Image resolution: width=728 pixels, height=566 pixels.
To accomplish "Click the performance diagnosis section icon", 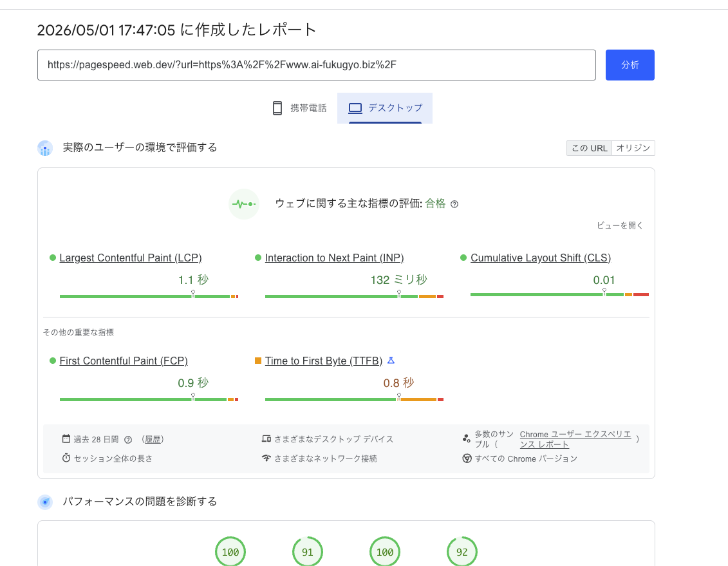I will coord(45,502).
